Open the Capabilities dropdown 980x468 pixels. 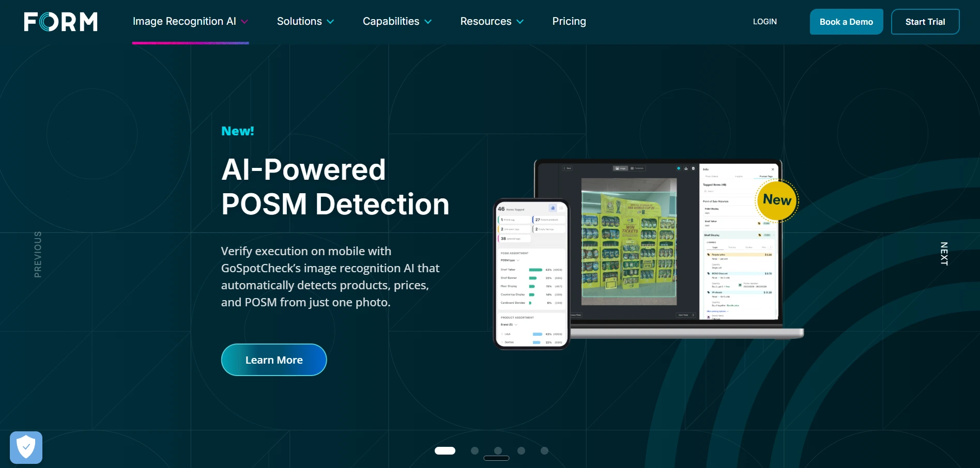(397, 21)
